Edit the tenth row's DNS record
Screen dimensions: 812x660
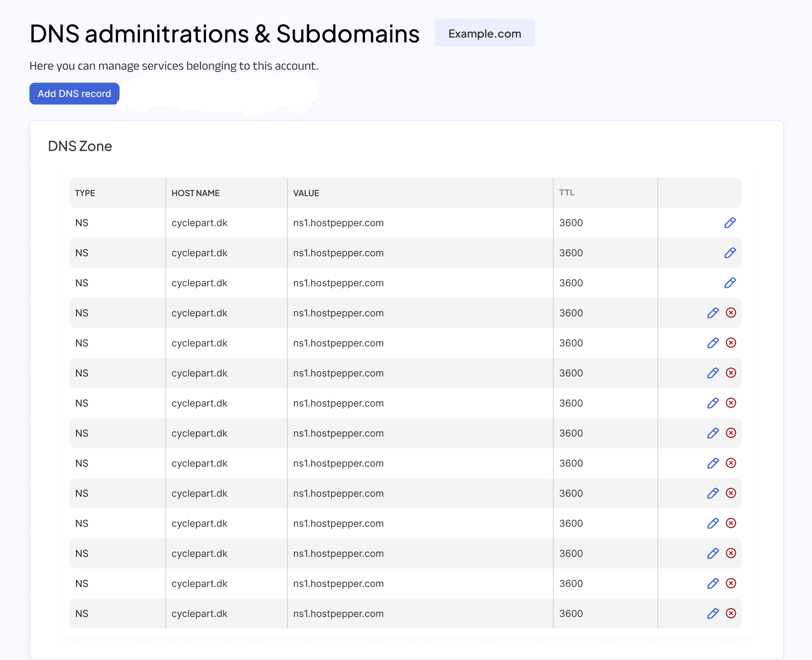pyautogui.click(x=713, y=493)
